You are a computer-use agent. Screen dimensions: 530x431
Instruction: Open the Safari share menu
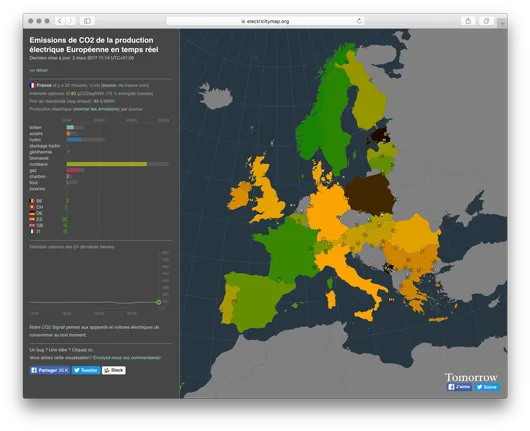pos(468,21)
